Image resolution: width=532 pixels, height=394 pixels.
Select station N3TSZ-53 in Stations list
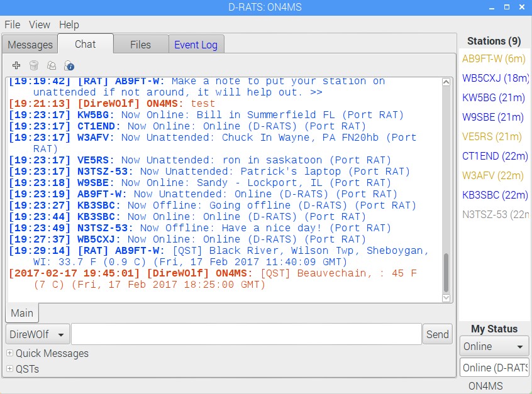pyautogui.click(x=494, y=215)
